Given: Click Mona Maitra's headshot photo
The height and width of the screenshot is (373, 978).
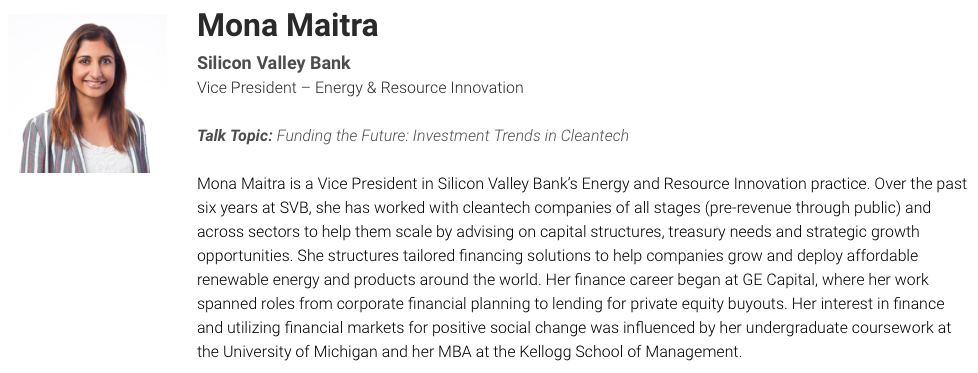Looking at the screenshot, I should click(x=87, y=94).
